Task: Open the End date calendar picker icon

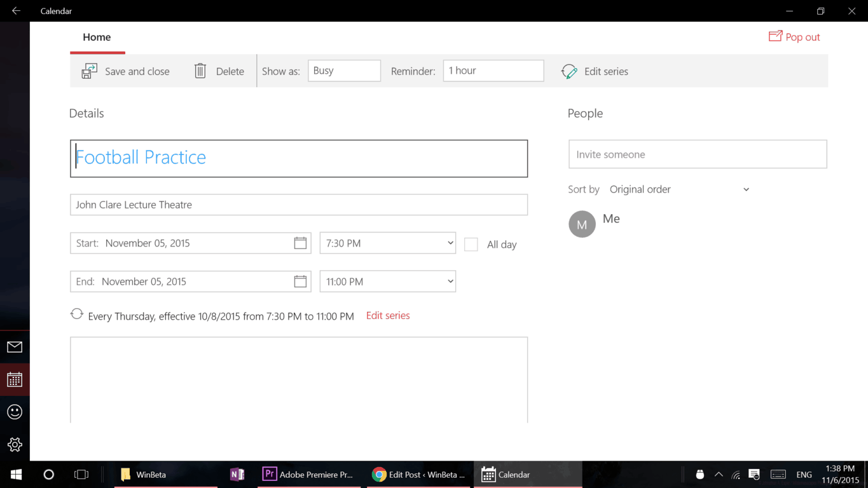Action: (300, 281)
